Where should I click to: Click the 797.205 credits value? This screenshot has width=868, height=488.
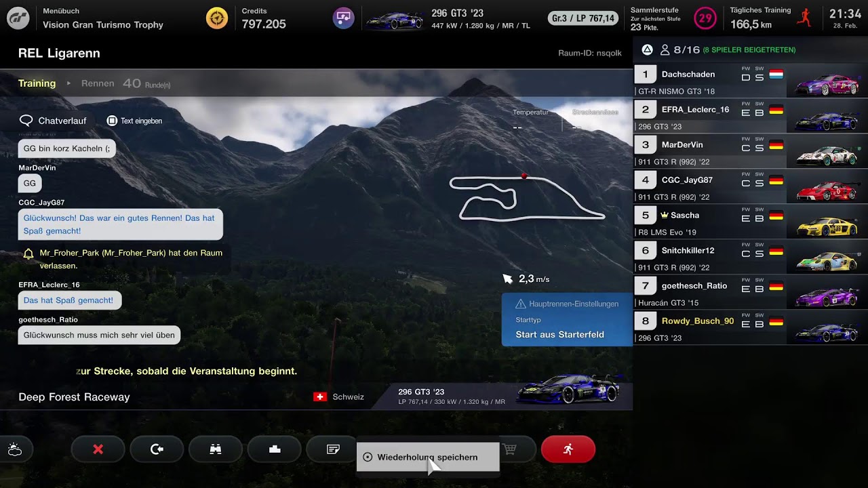click(x=264, y=24)
